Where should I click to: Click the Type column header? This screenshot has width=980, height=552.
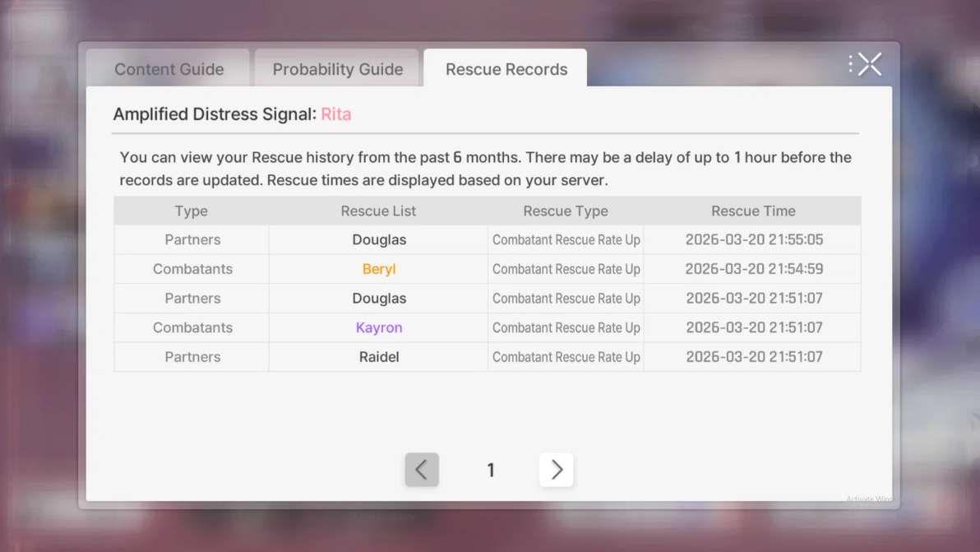pos(192,211)
